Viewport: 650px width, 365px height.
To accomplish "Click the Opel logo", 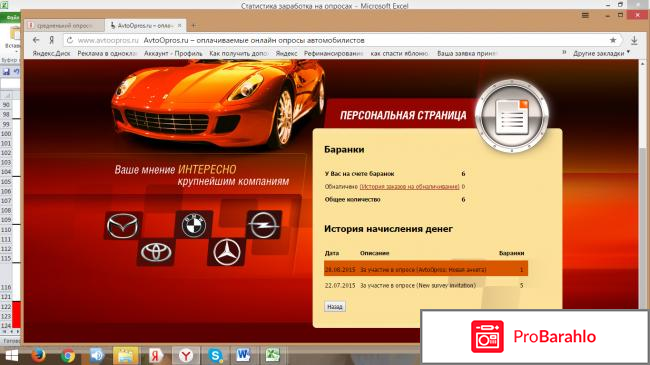I will (264, 224).
